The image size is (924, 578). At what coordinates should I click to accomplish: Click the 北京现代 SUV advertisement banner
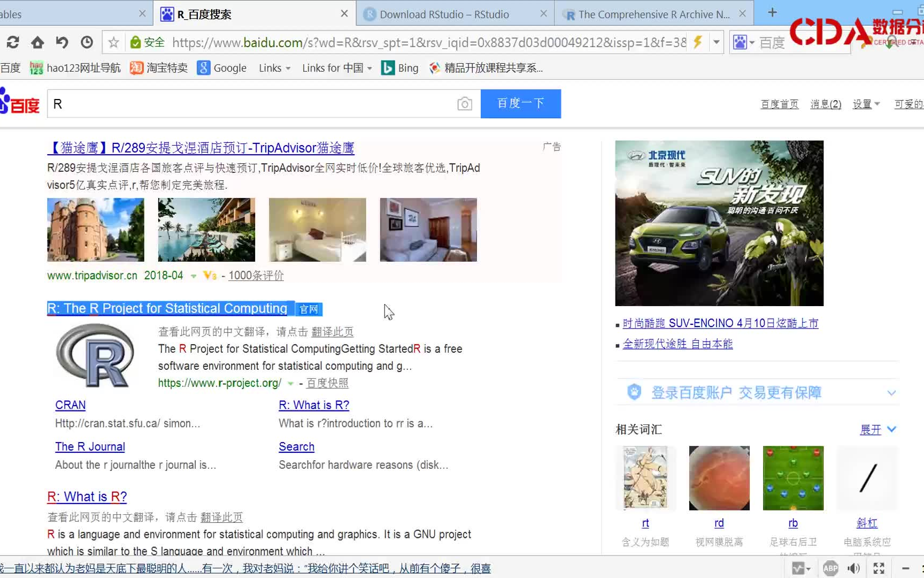(x=719, y=223)
